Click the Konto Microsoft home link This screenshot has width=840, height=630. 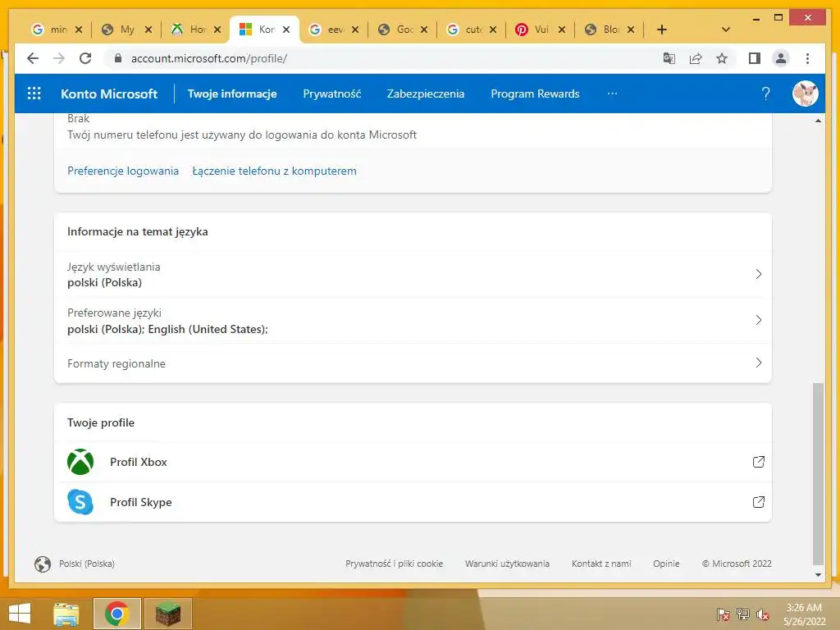(109, 94)
